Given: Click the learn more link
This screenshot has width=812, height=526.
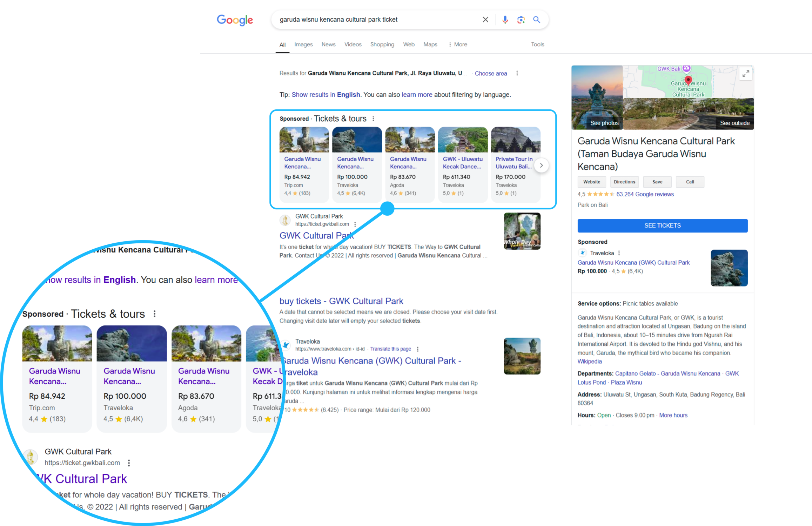Looking at the screenshot, I should (417, 95).
